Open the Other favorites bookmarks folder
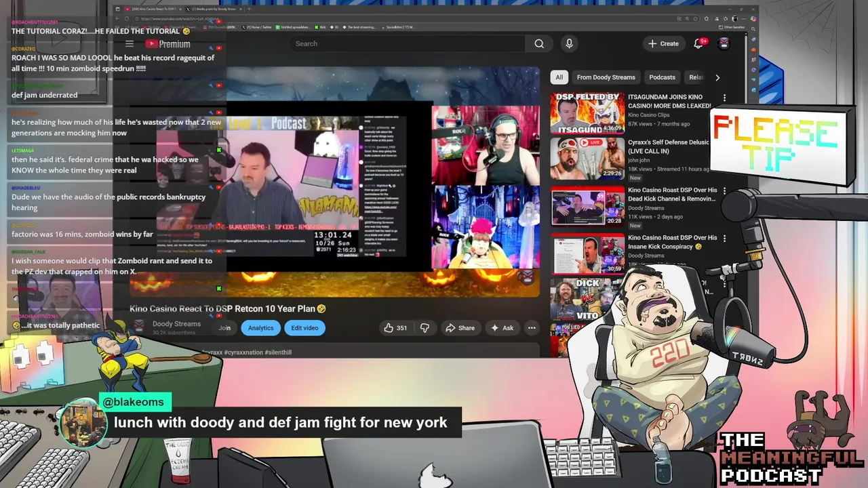The image size is (868, 488). pyautogui.click(x=732, y=27)
